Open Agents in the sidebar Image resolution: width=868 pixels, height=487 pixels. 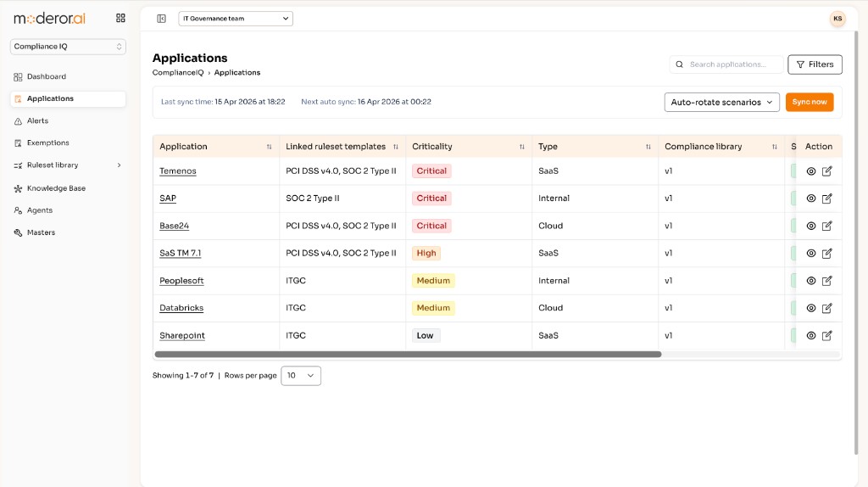point(40,210)
